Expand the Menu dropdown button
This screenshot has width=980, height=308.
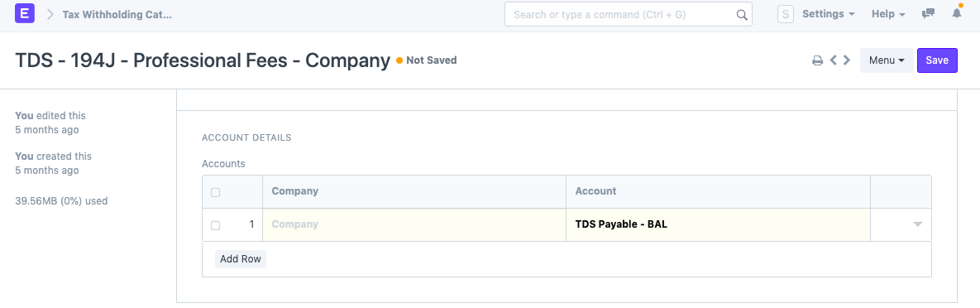[887, 60]
